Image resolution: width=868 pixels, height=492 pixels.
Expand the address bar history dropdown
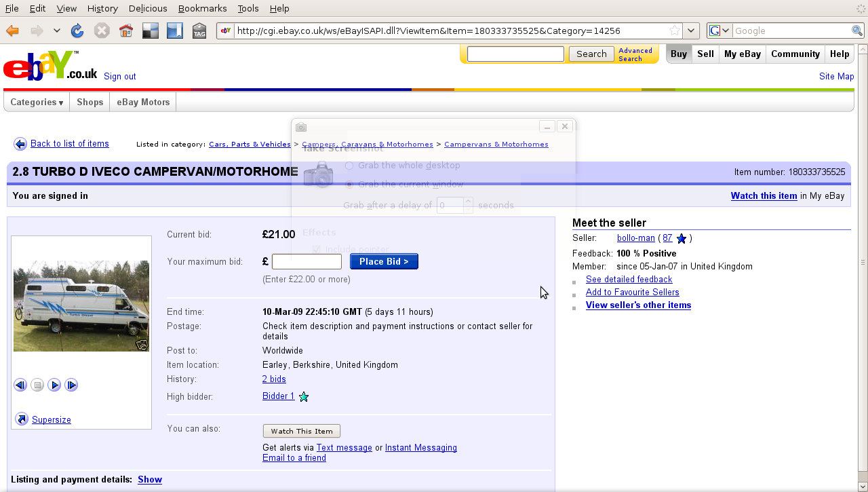point(690,31)
